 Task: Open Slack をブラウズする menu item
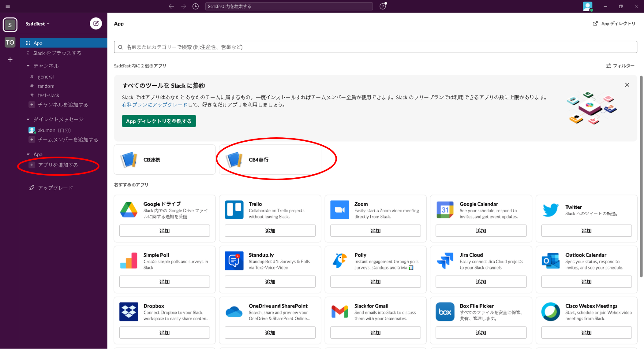[x=57, y=53]
